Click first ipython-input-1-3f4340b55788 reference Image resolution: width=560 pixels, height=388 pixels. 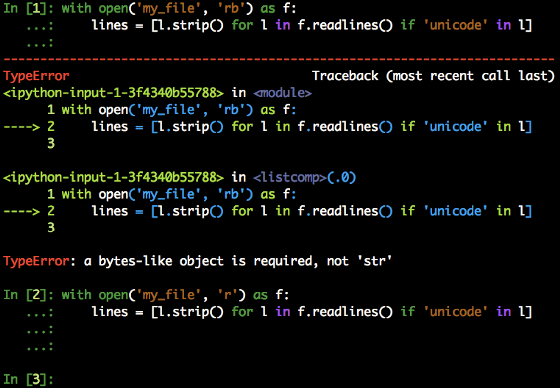(x=114, y=93)
